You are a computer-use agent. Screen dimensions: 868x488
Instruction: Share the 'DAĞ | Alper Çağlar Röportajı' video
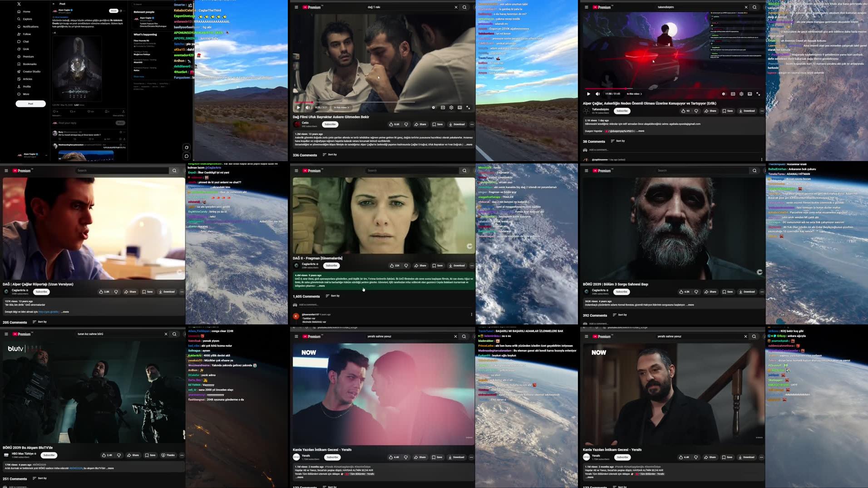[x=130, y=292]
